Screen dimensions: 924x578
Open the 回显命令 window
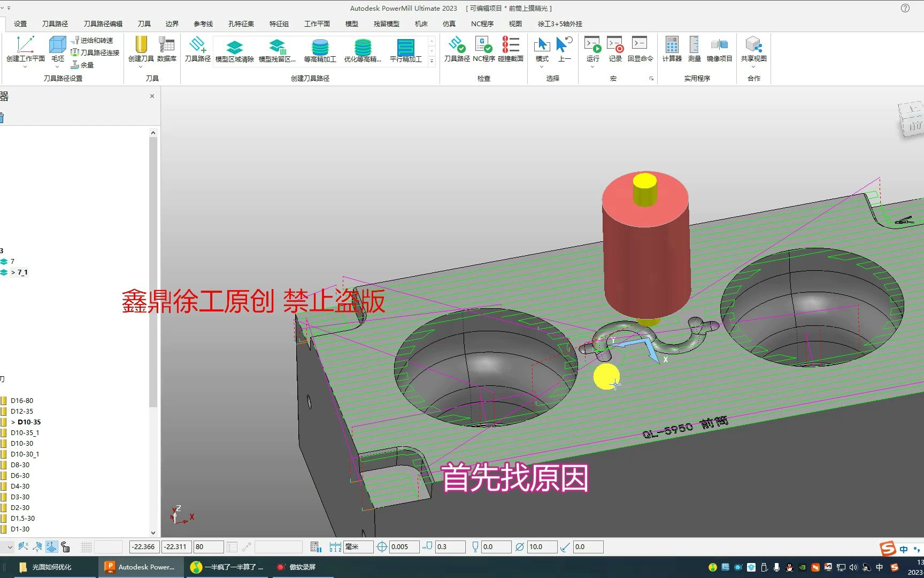[x=640, y=49]
